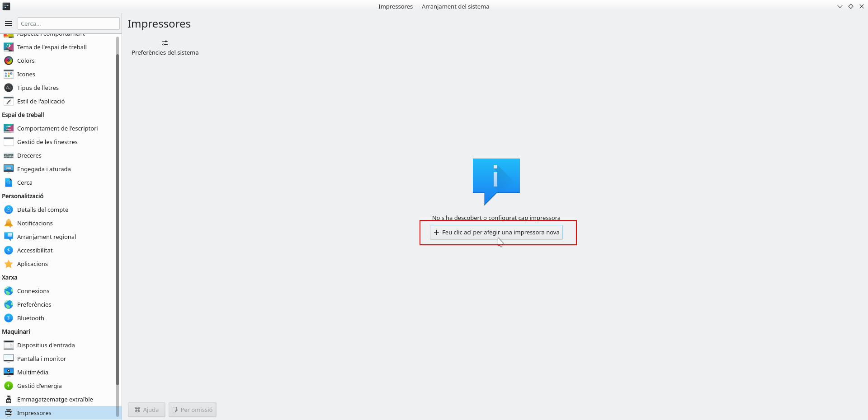This screenshot has width=868, height=420.
Task: Select Tema de l'espai de treball
Action: [52, 47]
